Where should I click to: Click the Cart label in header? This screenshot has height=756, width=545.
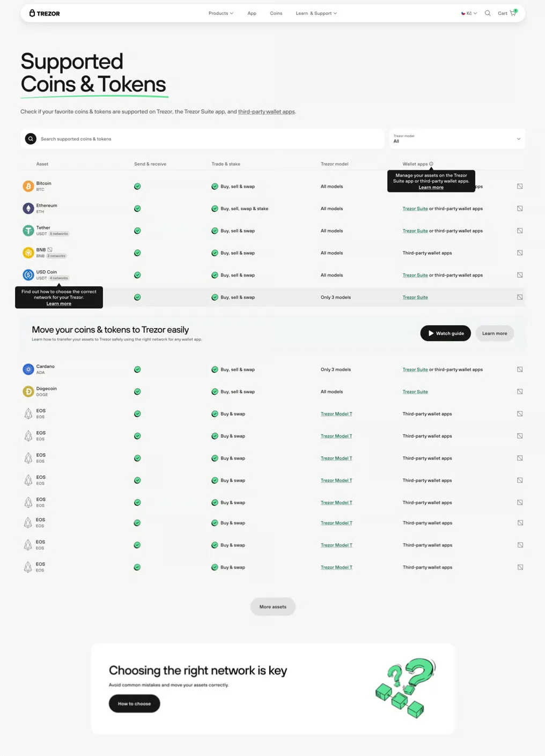(x=503, y=13)
